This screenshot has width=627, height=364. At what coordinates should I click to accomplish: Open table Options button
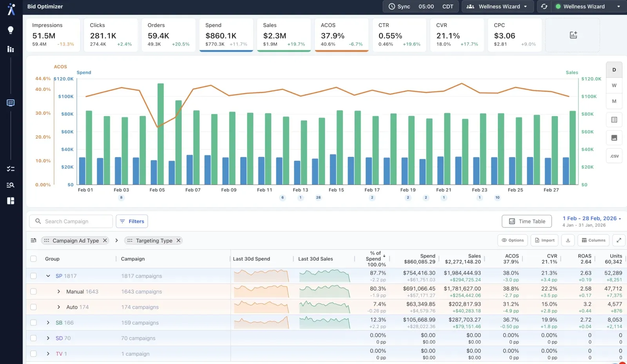point(513,240)
